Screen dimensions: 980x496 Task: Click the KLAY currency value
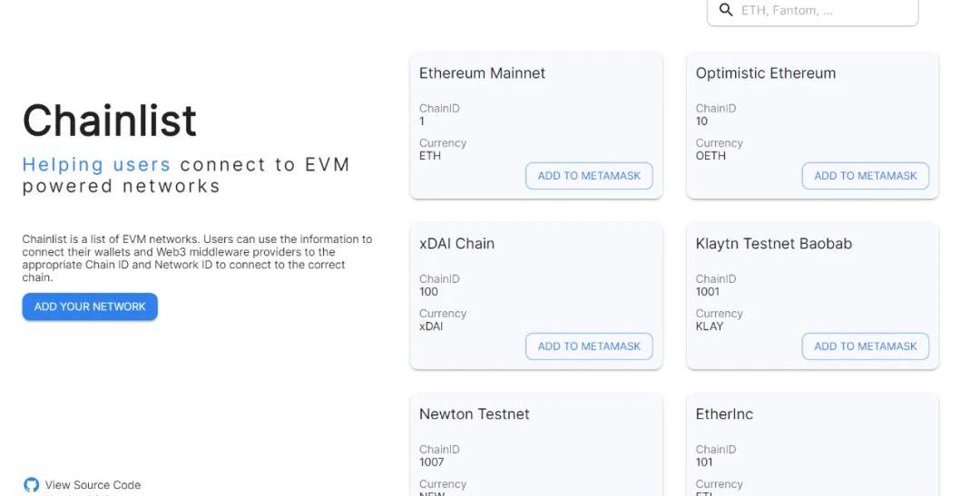click(710, 326)
